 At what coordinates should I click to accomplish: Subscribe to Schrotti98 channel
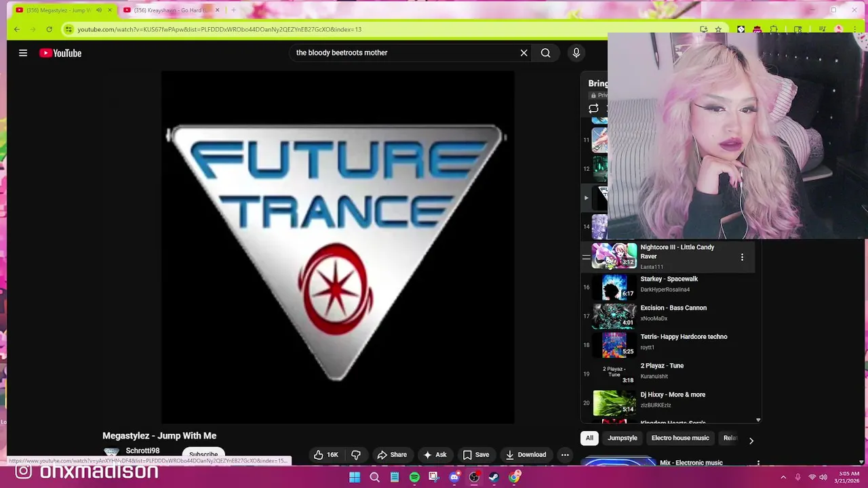203,455
